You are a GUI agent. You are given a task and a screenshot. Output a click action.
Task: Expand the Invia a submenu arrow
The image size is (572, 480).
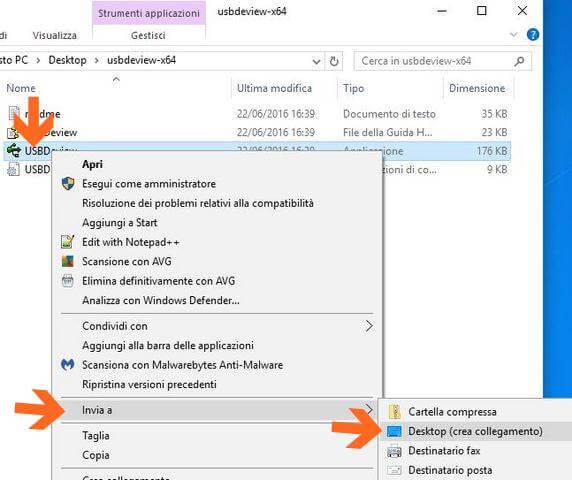coord(369,410)
